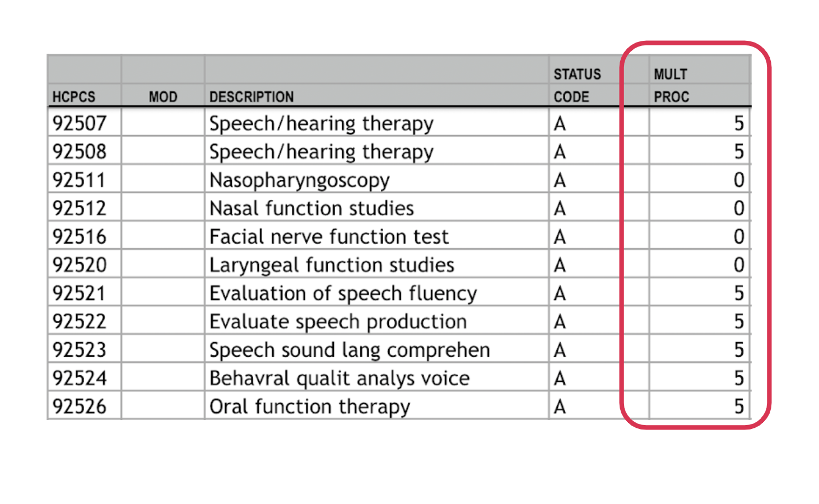Select the Behavral qualit analys voice cell
Screen dimensions: 819x504
point(376,377)
